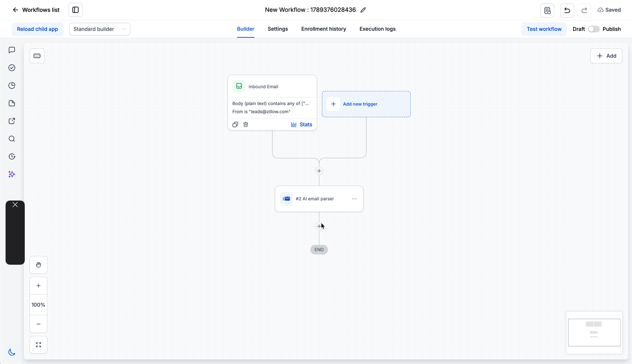
Task: Toggle the Draft/Publish switch
Action: [x=594, y=29]
